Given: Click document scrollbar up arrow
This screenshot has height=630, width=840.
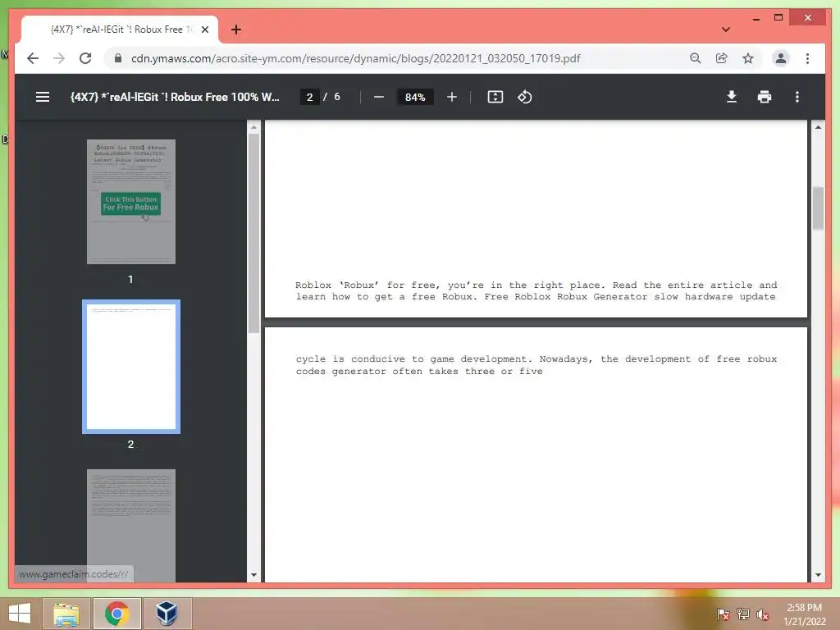Looking at the screenshot, I should 818,127.
